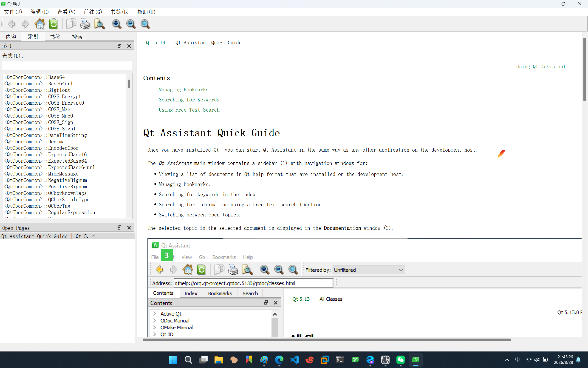588x368 pixels.
Task: Open the Windows Start menu
Action: [173, 359]
